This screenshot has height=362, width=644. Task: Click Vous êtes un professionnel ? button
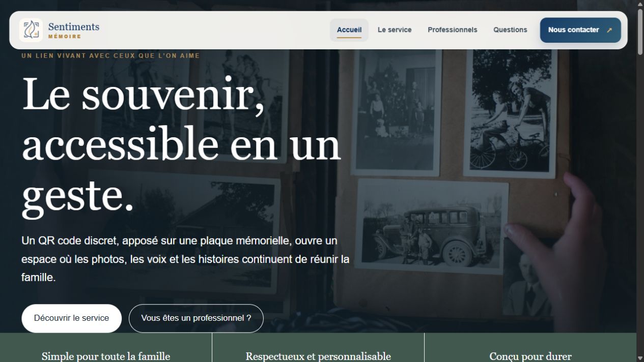(196, 318)
